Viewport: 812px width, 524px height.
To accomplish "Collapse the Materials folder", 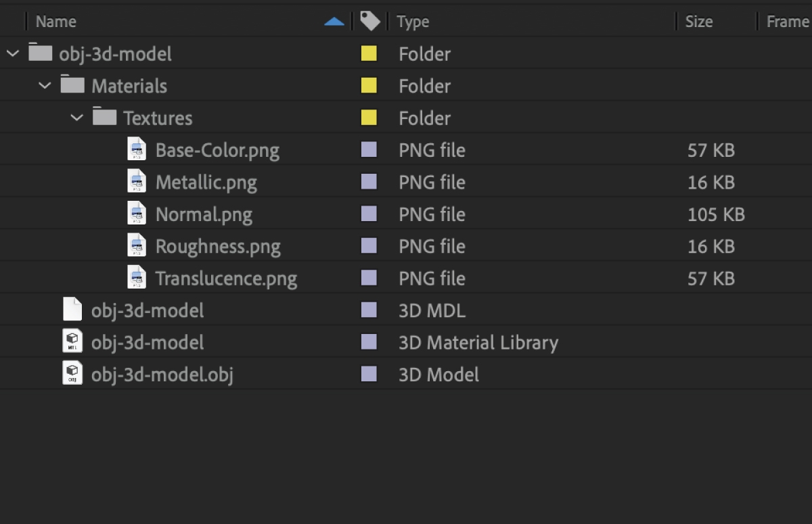I will (x=45, y=86).
